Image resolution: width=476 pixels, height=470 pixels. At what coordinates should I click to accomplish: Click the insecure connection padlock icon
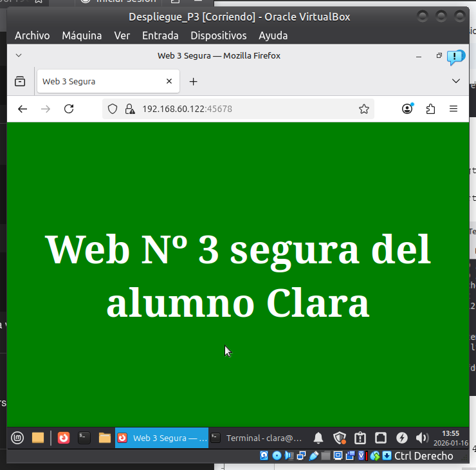(129, 109)
